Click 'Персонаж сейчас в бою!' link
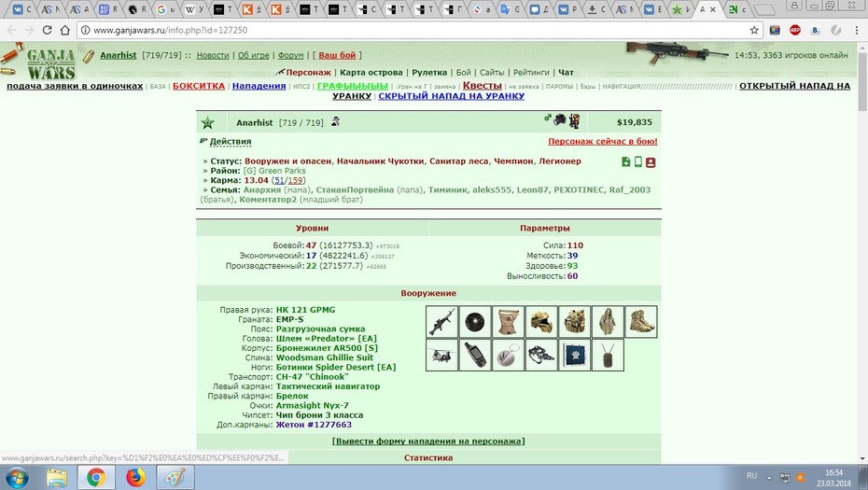Image resolution: width=868 pixels, height=490 pixels. (603, 141)
